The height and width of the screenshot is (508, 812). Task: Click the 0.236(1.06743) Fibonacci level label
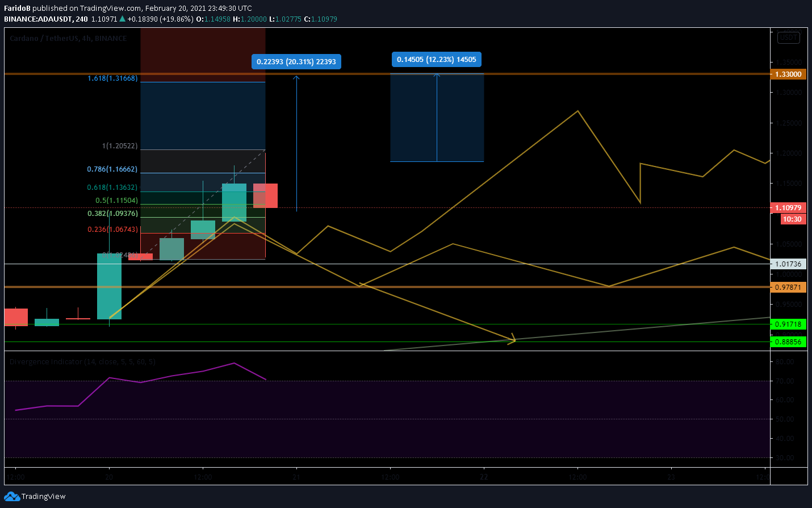pyautogui.click(x=112, y=230)
